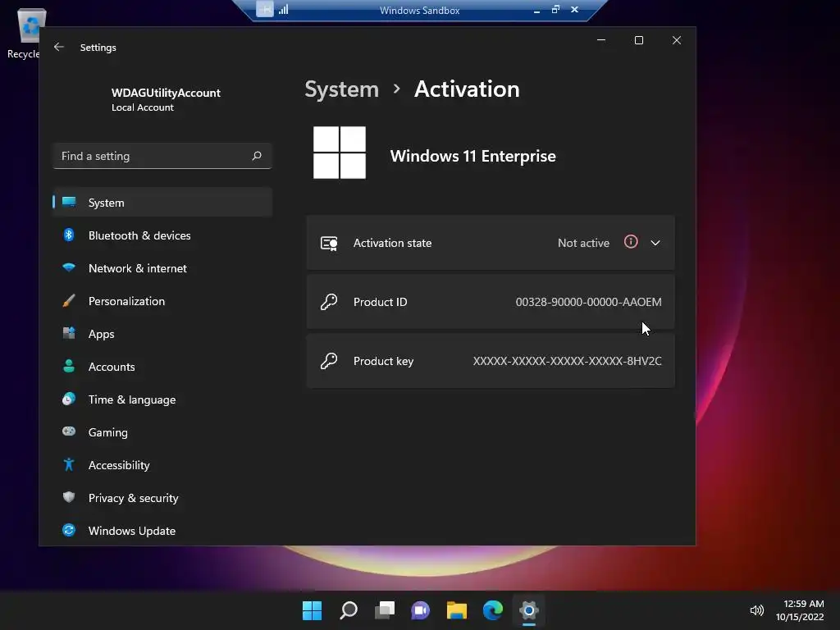This screenshot has width=840, height=630.
Task: Open Privacy & security settings
Action: pyautogui.click(x=162, y=498)
